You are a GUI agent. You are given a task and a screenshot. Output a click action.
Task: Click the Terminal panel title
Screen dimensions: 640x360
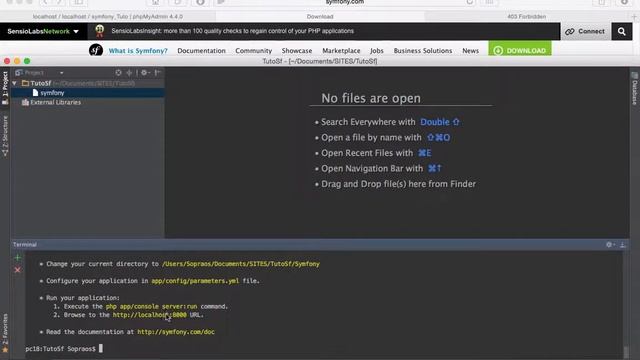[x=25, y=244]
